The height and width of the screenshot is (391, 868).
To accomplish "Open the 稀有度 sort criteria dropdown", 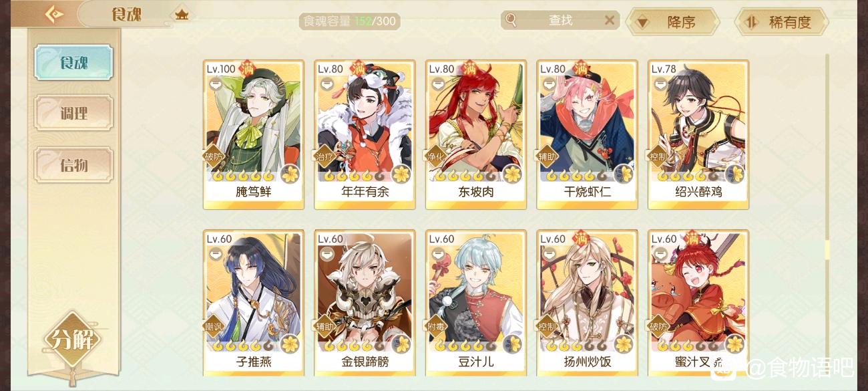I will click(781, 22).
